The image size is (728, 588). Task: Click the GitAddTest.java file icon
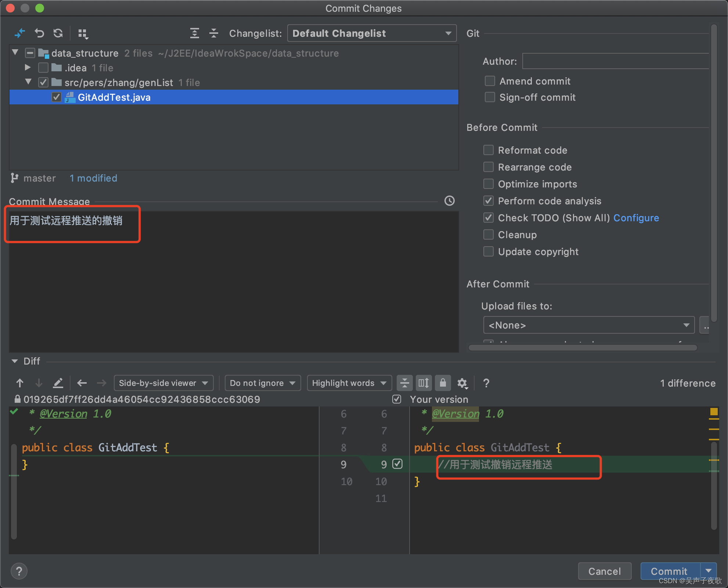click(70, 97)
